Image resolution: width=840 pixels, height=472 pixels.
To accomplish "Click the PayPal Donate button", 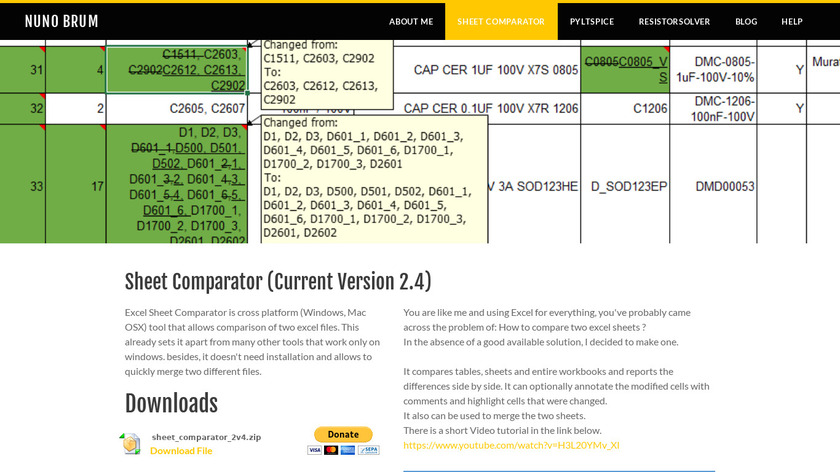I will (x=343, y=434).
